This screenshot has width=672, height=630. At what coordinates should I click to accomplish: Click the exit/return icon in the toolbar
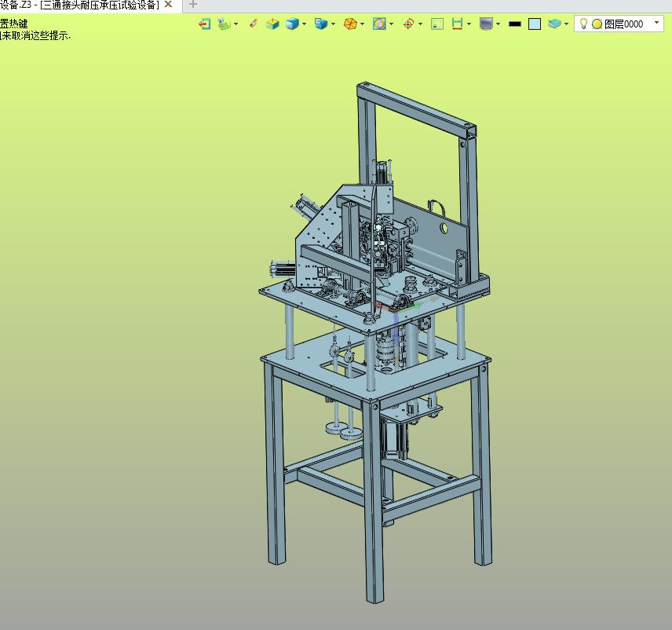click(204, 24)
